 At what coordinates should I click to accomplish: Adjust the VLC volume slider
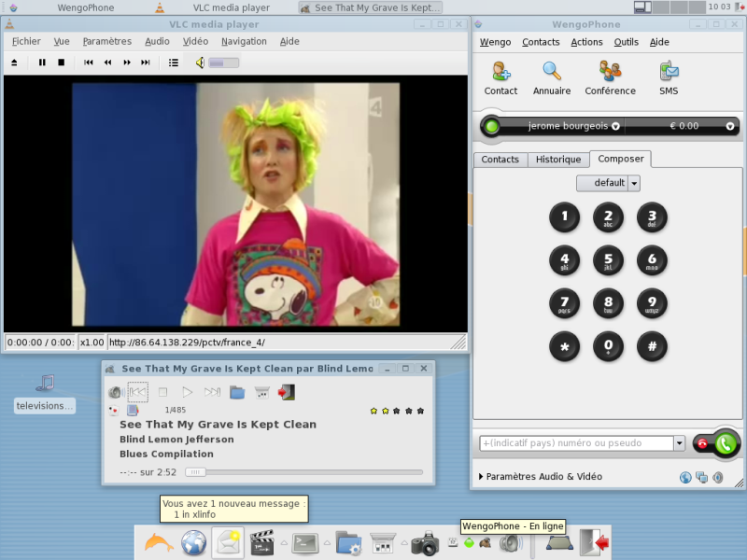tap(223, 63)
